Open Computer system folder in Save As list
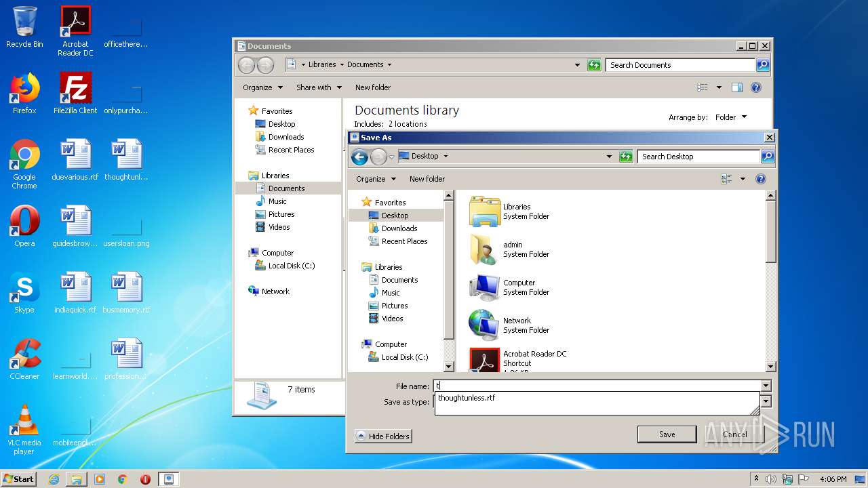 [509, 287]
